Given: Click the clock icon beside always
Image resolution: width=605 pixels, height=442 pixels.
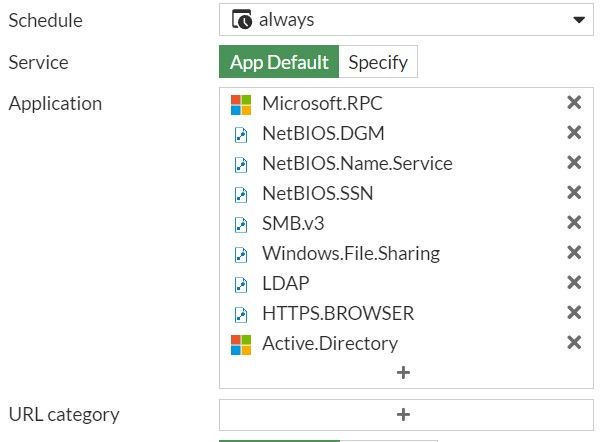Looking at the screenshot, I should pyautogui.click(x=242, y=20).
